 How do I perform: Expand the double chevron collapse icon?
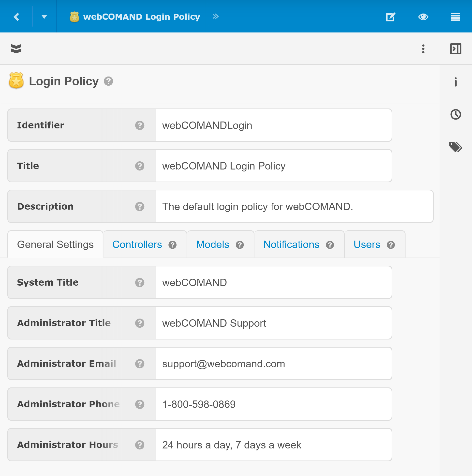(16, 48)
